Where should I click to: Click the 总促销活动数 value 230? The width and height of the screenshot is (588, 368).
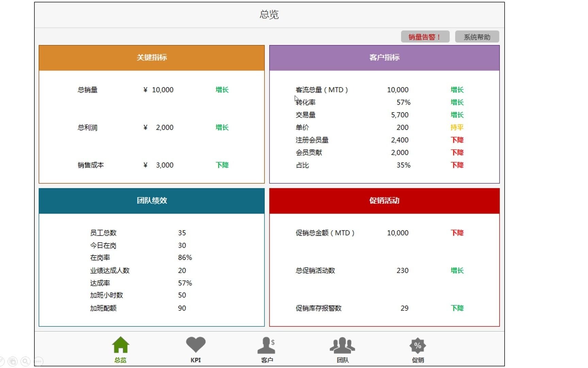(x=403, y=271)
